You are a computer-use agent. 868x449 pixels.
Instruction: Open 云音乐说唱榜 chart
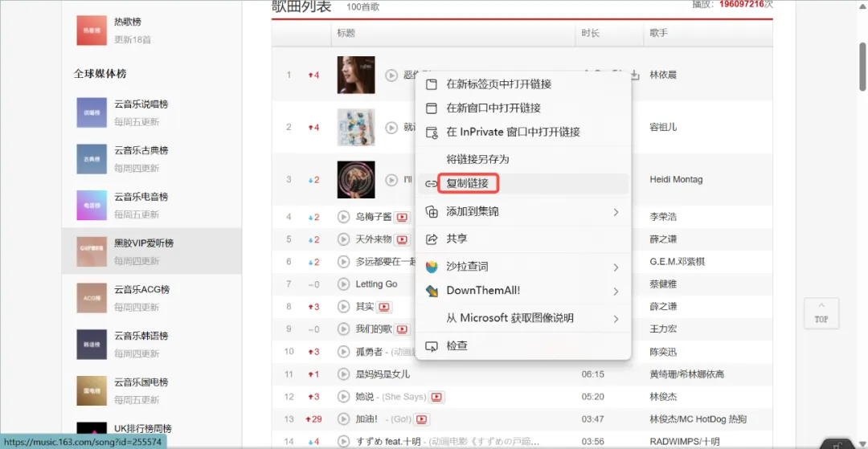coord(152,112)
